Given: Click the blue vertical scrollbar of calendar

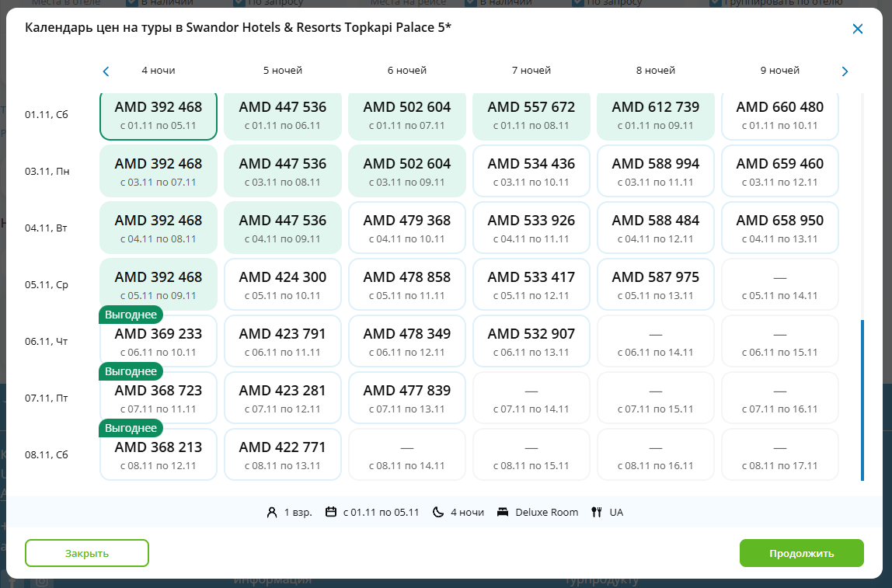Looking at the screenshot, I should (x=862, y=400).
